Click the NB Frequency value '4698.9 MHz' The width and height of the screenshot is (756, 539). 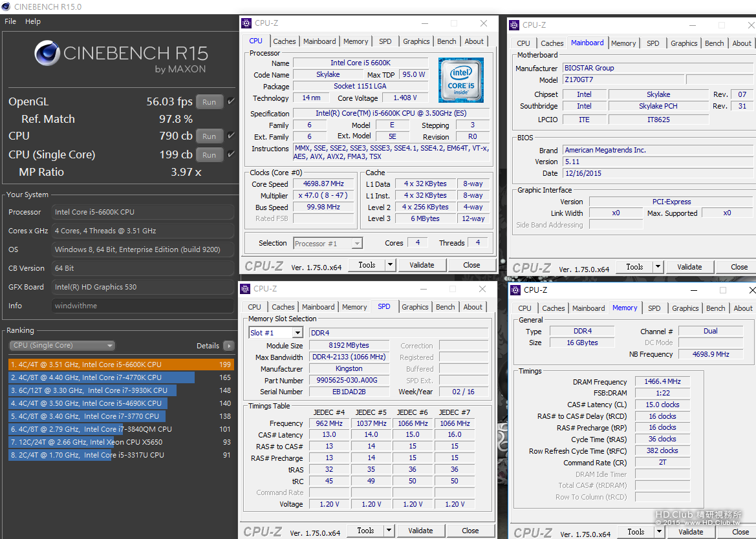coord(711,354)
